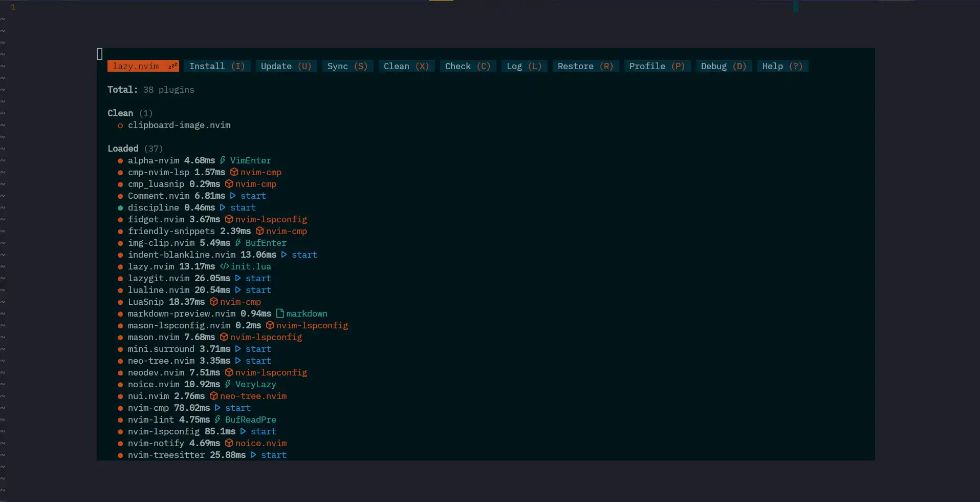The width and height of the screenshot is (980, 502).
Task: Open the Debug tab
Action: (723, 66)
